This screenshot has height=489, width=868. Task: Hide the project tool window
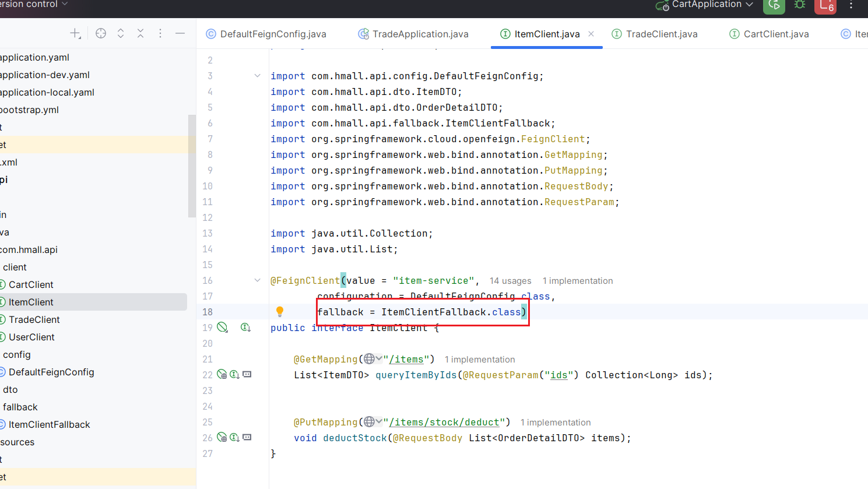(180, 34)
